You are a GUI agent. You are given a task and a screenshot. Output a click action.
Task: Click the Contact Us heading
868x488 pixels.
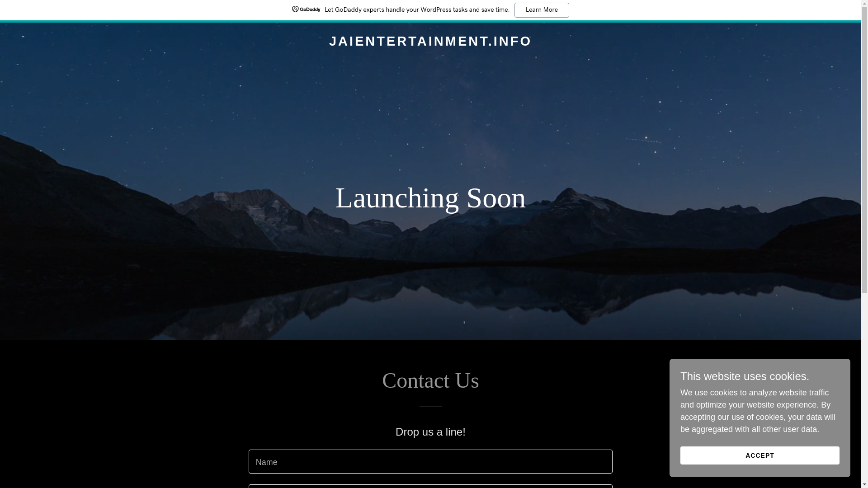430,380
